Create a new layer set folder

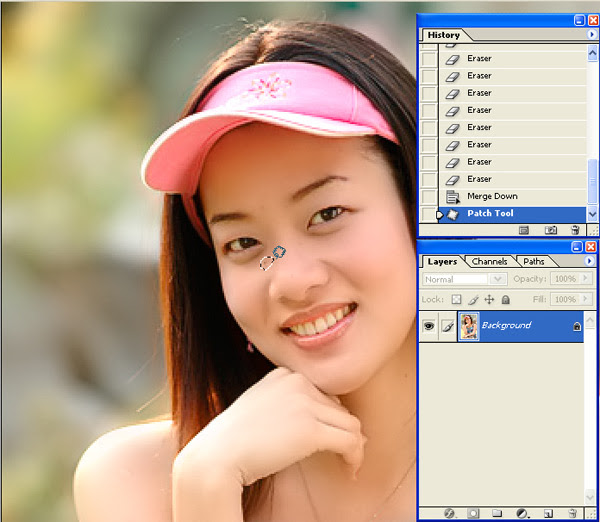(497, 513)
